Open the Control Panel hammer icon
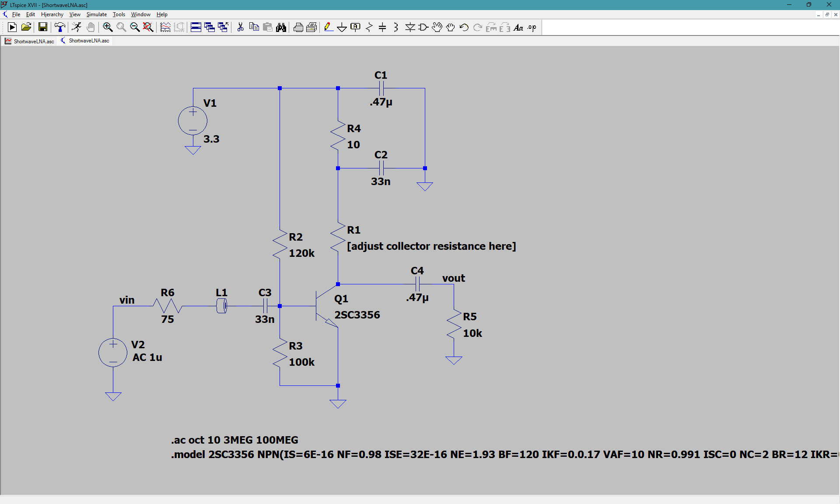Viewport: 840px width, 504px height. [60, 28]
